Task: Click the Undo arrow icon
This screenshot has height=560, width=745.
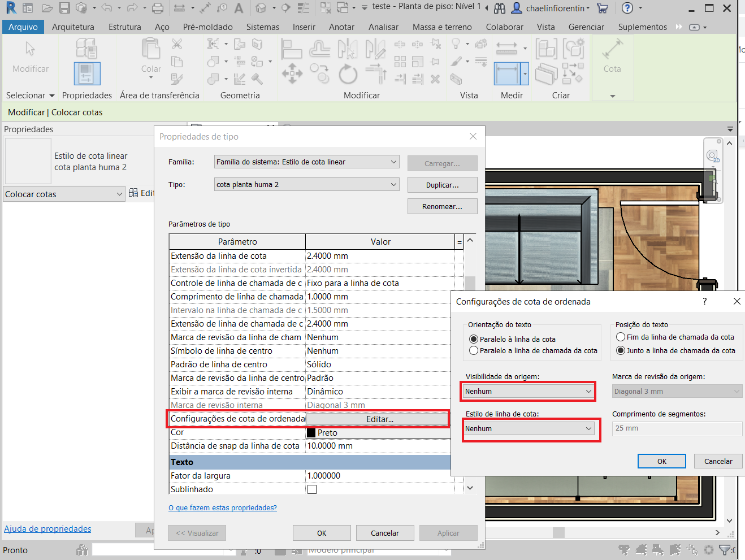Action: [106, 8]
